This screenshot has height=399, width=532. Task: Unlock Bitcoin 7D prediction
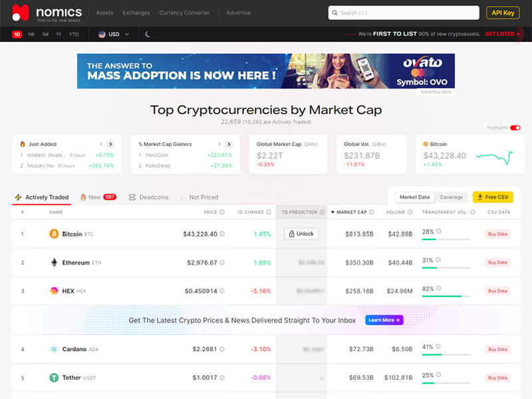tap(301, 234)
